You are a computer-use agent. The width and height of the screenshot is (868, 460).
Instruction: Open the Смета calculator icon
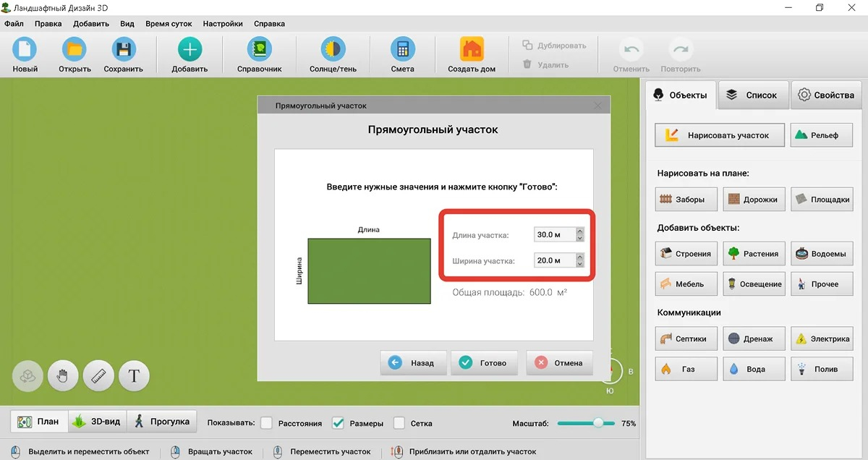(402, 50)
